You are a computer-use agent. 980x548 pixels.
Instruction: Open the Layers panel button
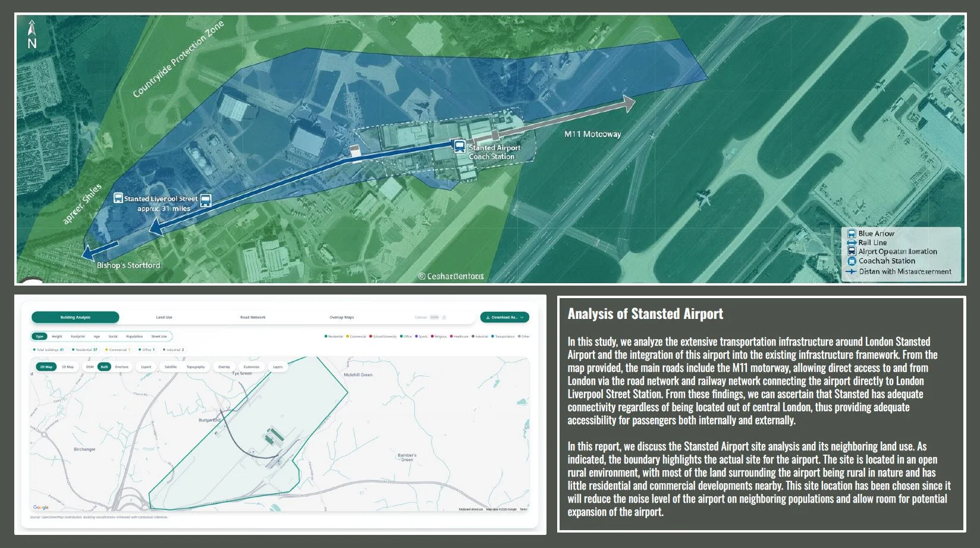pos(278,367)
